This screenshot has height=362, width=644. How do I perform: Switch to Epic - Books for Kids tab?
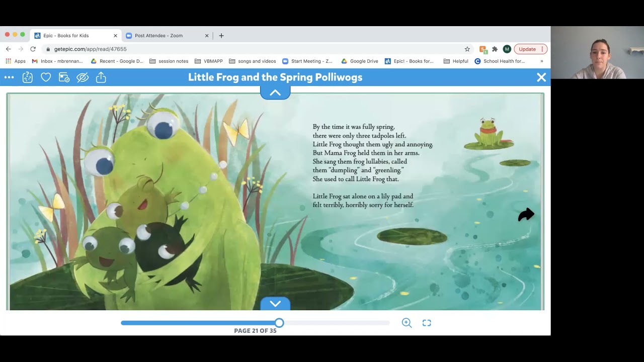tap(75, 36)
